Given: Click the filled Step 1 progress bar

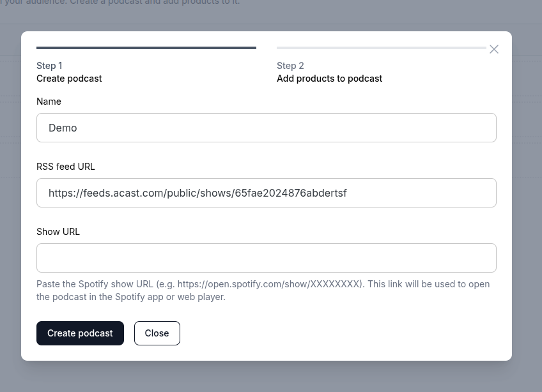Looking at the screenshot, I should (x=146, y=48).
